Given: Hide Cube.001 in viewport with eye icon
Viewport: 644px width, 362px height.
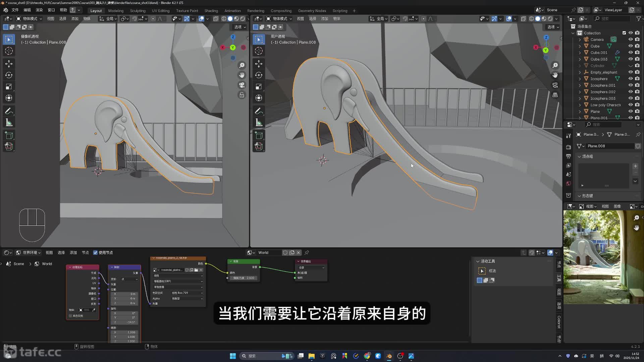Looking at the screenshot, I should click(x=630, y=52).
